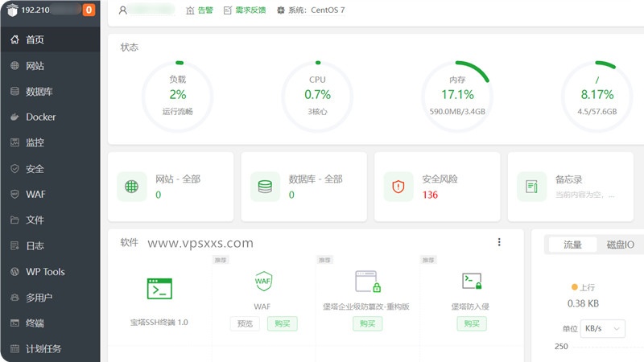Open Docker in sidebar menu
The height and width of the screenshot is (362, 644).
(x=50, y=117)
